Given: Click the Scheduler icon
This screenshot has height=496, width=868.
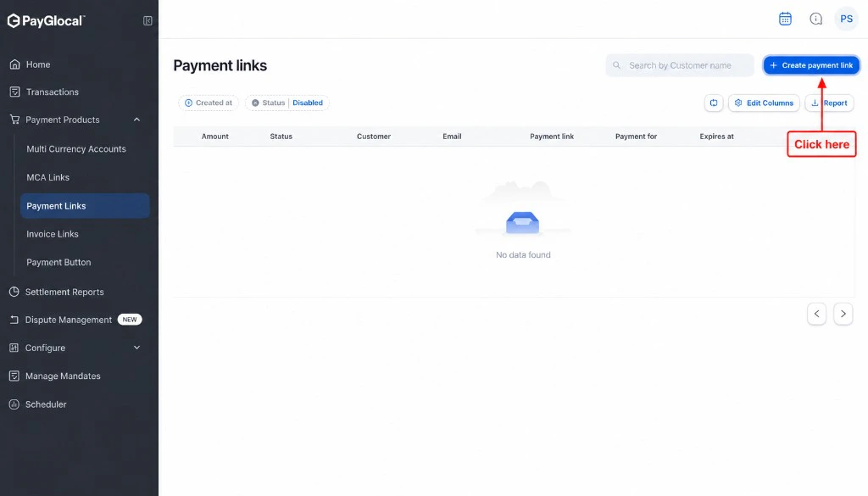Looking at the screenshot, I should click(14, 404).
